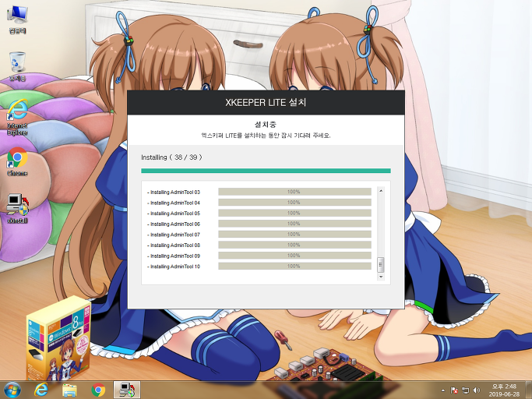
Task: Open Internet Explorer from the taskbar
Action: 41,390
